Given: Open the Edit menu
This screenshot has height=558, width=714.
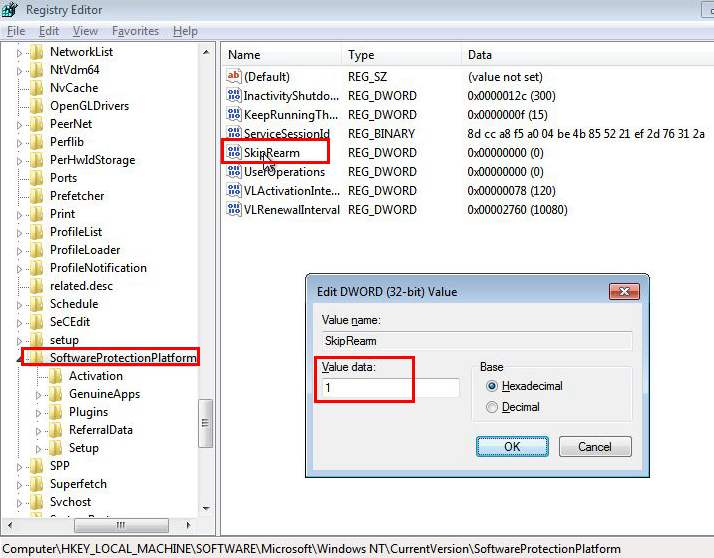Looking at the screenshot, I should (49, 31).
